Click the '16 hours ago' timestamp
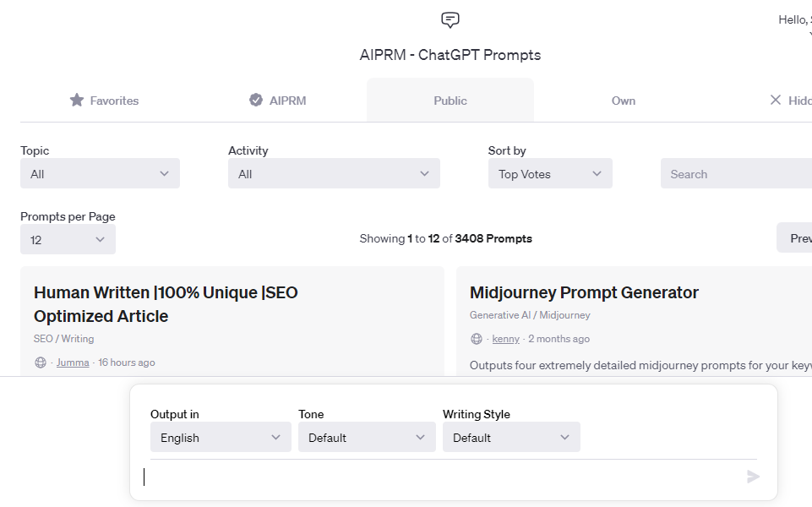The image size is (812, 507). coord(127,363)
